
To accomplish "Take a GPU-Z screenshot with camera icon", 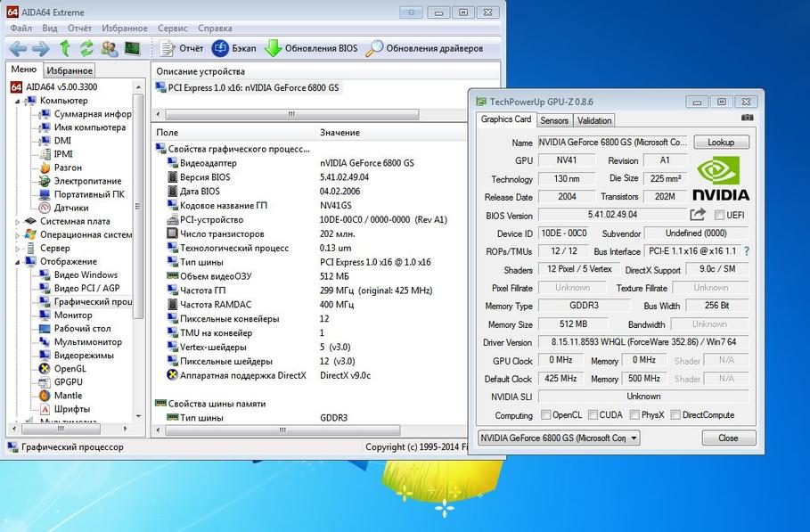I will (747, 118).
